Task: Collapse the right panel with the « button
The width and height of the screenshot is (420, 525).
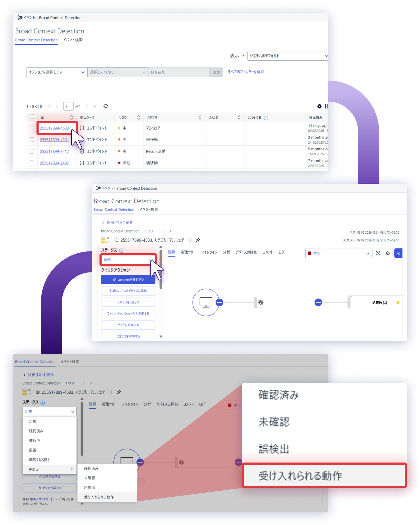Action: coord(398,253)
